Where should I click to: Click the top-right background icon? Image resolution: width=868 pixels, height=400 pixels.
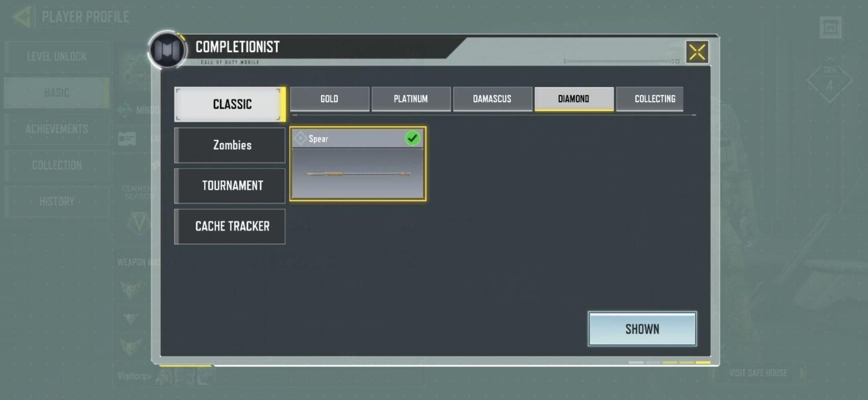pos(831,27)
